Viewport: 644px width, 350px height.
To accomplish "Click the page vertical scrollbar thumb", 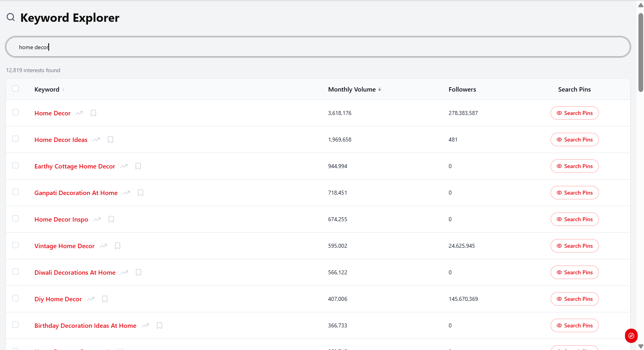I will (641, 52).
